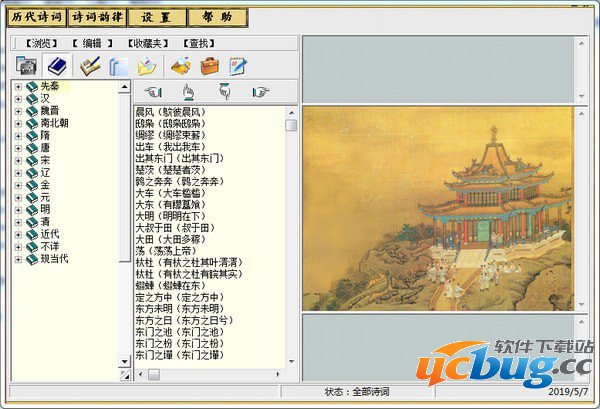The width and height of the screenshot is (600, 409).
Task: Click the upward-pointing hand icon
Action: click(x=187, y=93)
